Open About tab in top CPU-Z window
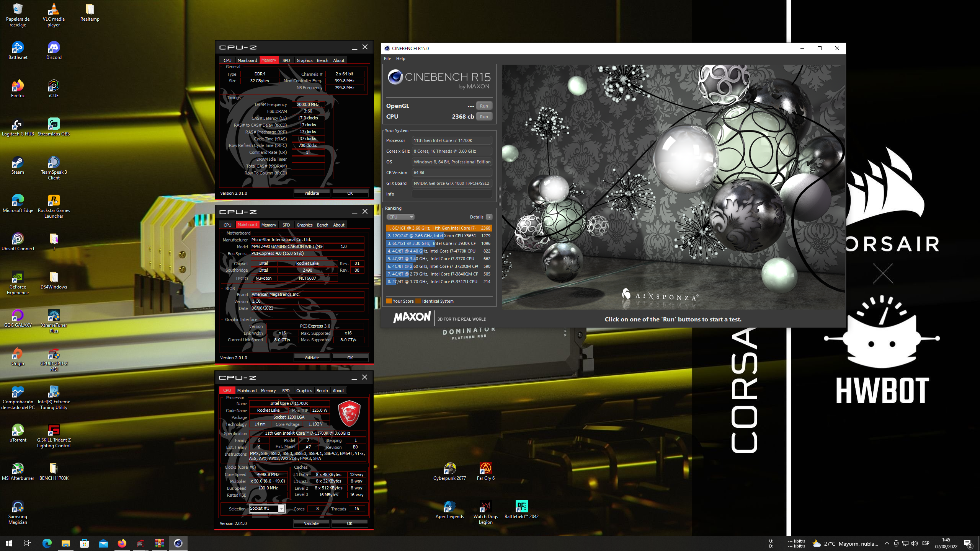 pyautogui.click(x=338, y=60)
